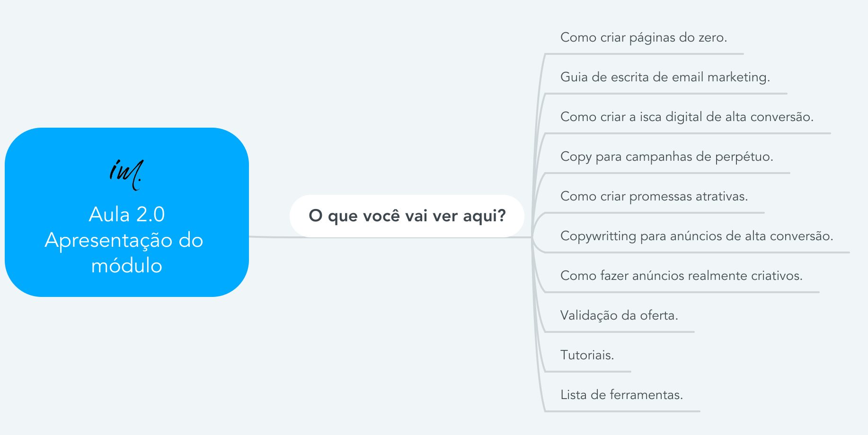
Task: Click the im. signature logo icon
Action: (126, 174)
